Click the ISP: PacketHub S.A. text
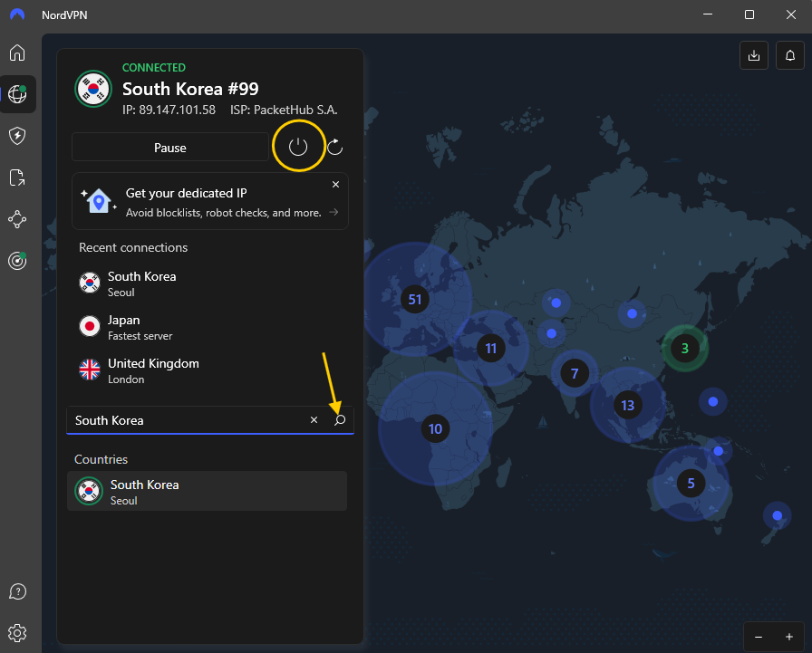812x653 pixels. click(284, 110)
